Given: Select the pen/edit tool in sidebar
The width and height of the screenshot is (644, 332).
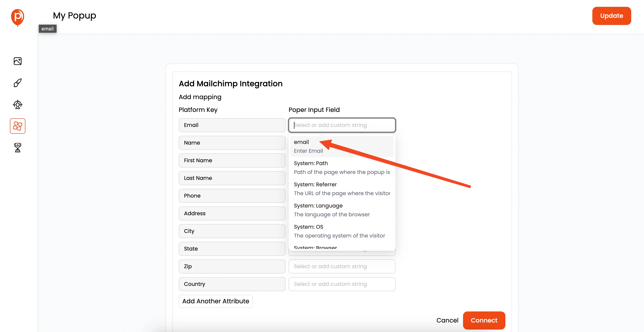Looking at the screenshot, I should pyautogui.click(x=17, y=83).
